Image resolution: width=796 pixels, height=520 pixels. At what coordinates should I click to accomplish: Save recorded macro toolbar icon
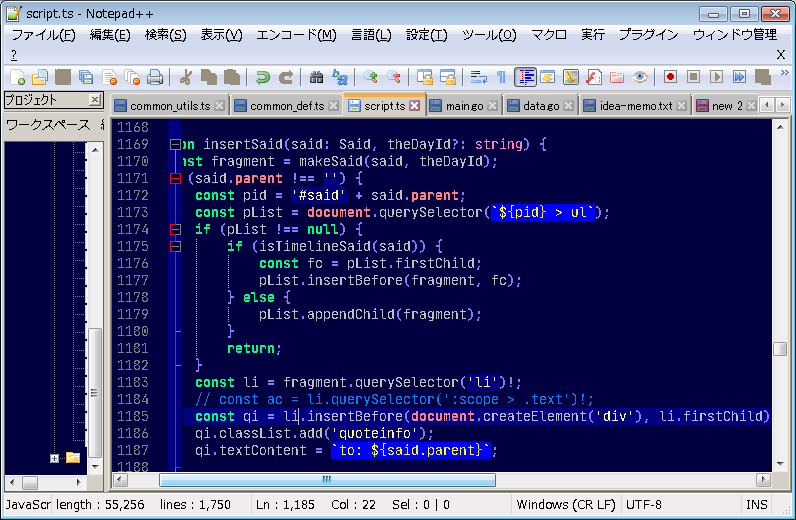click(x=762, y=77)
